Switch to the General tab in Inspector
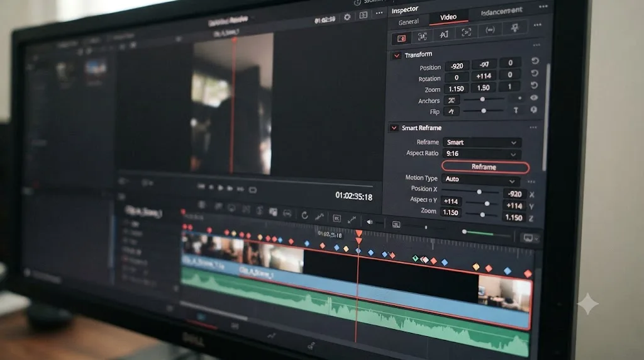The width and height of the screenshot is (644, 360). 408,22
